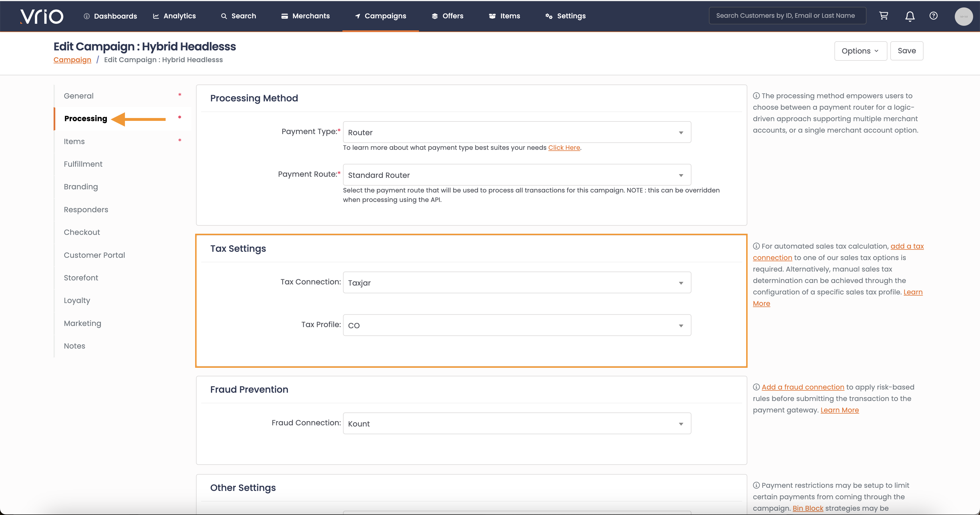This screenshot has height=515, width=980.
Task: Click the Other Settings heading
Action: click(243, 488)
